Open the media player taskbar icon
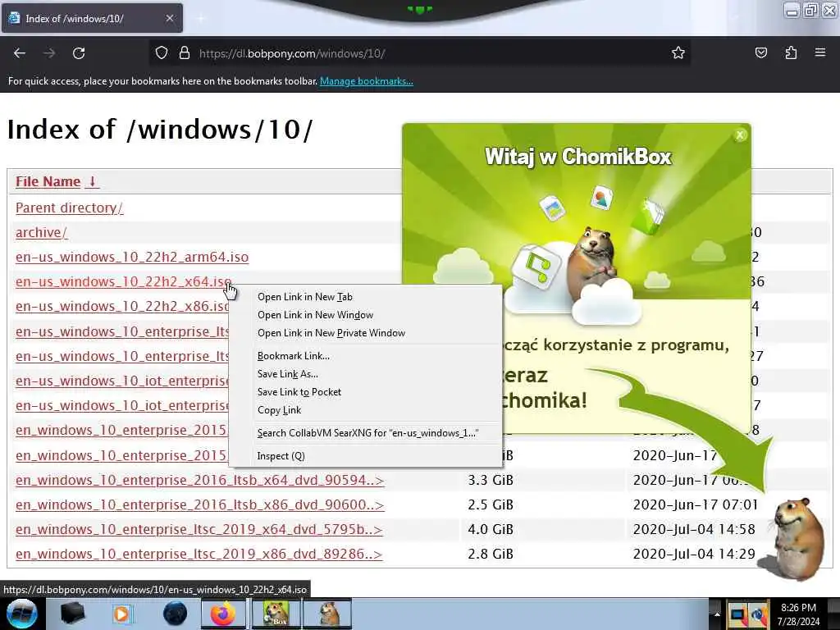Image resolution: width=840 pixels, height=630 pixels. point(122,614)
